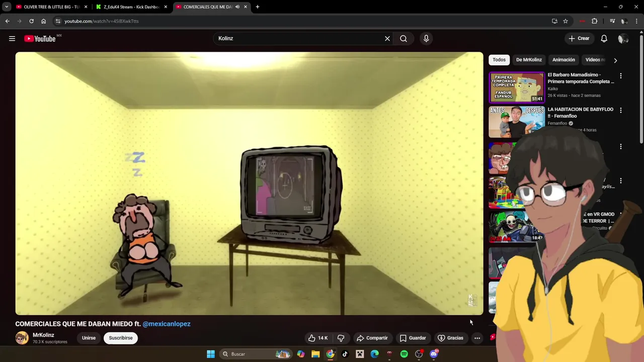Screen dimensions: 644x362
Task: Go to the YouTube home logo
Action: [x=40, y=39]
